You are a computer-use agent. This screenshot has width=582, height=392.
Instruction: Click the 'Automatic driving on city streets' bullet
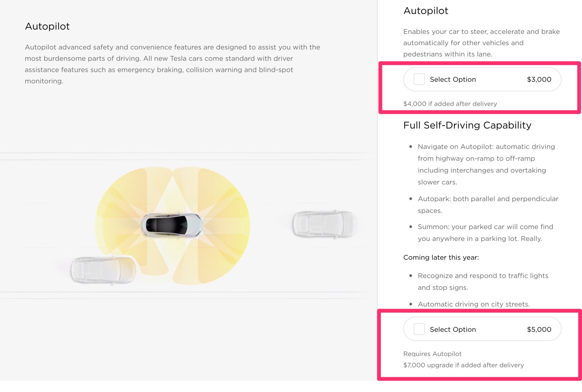473,304
